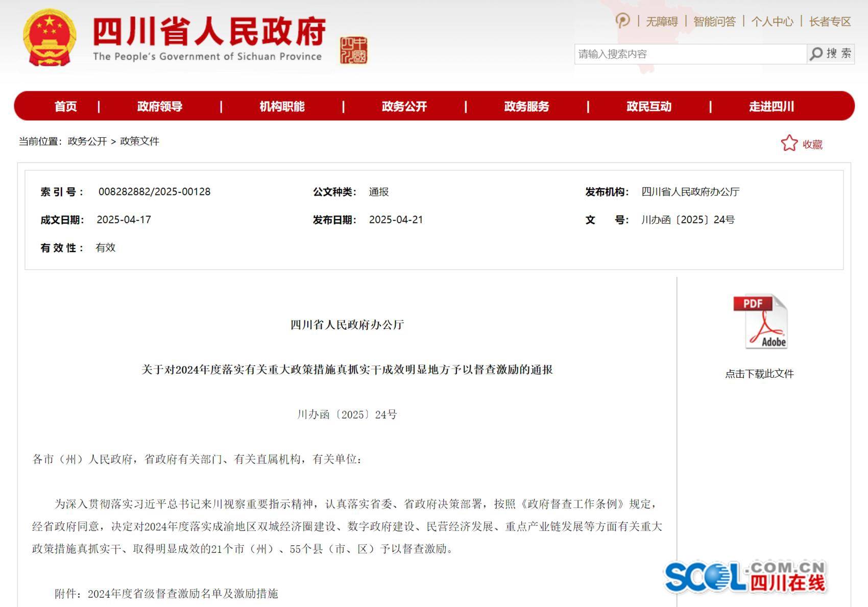Image resolution: width=868 pixels, height=607 pixels.
Task: Select 机构职能 in navigation bar
Action: click(282, 106)
